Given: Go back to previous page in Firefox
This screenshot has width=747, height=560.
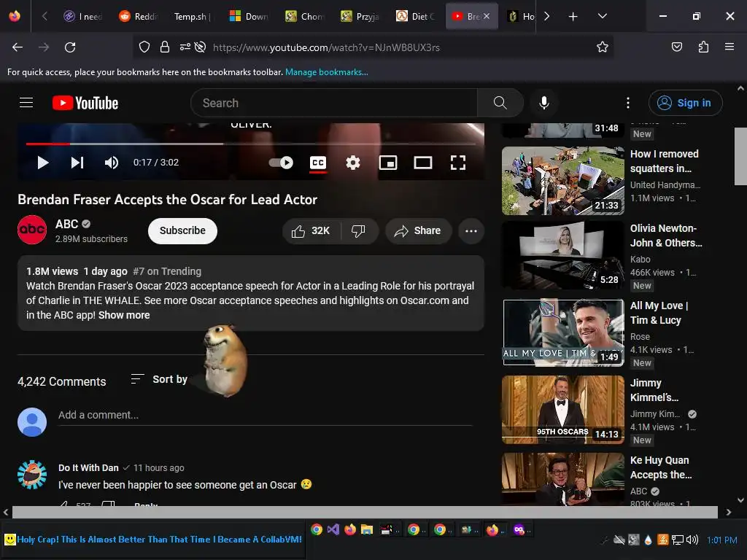Looking at the screenshot, I should (x=18, y=47).
